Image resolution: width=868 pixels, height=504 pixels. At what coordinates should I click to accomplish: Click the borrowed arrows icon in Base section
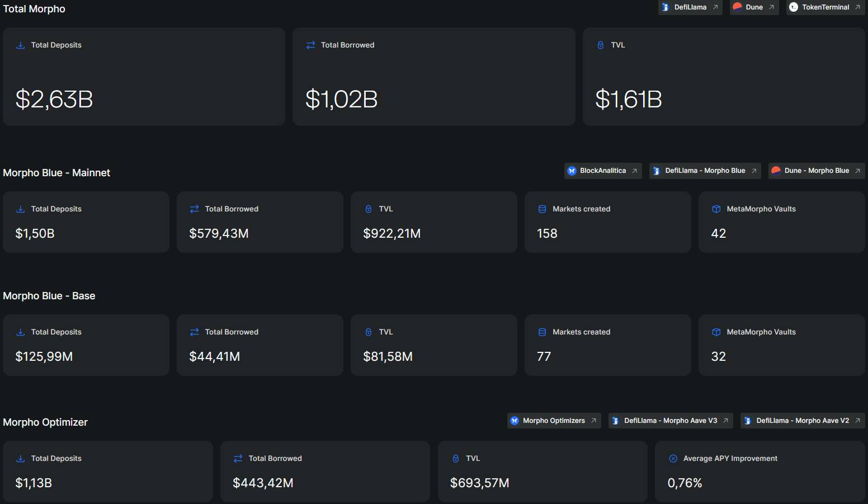[x=195, y=332]
